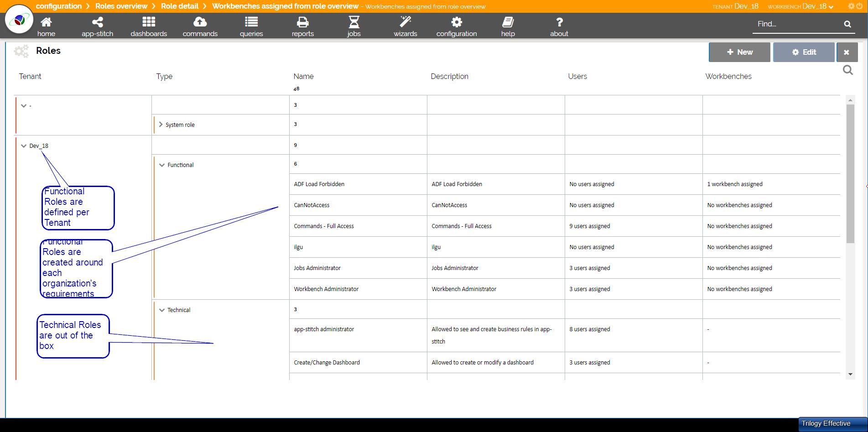Collapse the Dev_18 tenant group

(24, 146)
